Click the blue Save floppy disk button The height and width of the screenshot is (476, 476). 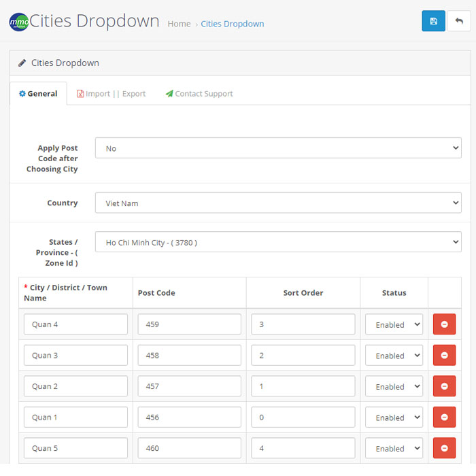pos(433,21)
